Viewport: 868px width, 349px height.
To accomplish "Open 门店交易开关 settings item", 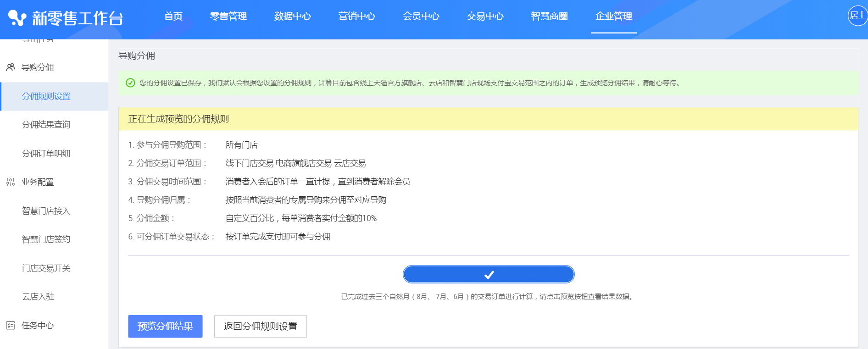I will point(46,268).
